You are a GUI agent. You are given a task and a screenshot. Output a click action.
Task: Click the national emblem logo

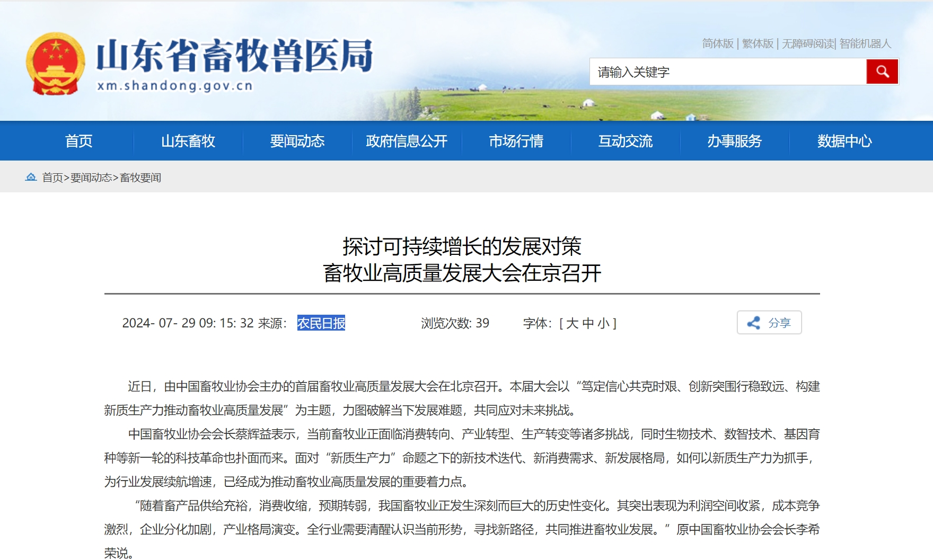point(55,64)
